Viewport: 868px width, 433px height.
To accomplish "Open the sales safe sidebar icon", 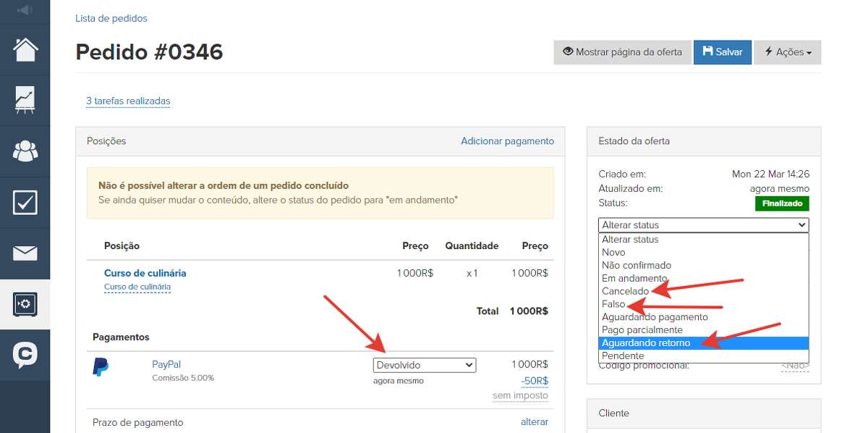I will click(25, 304).
